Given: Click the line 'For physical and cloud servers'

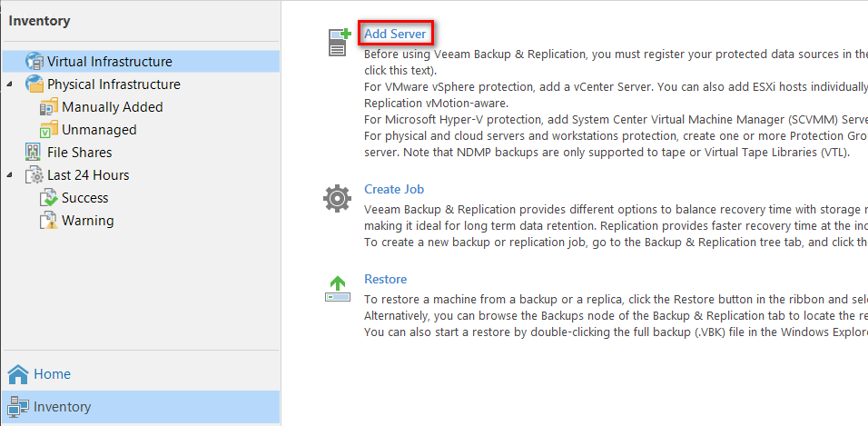Looking at the screenshot, I should (x=616, y=136).
